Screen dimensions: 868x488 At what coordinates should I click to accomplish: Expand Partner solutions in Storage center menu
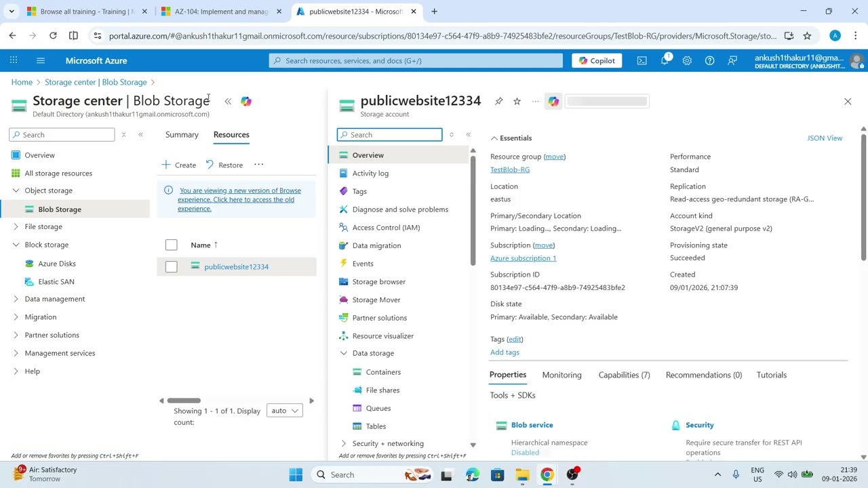click(x=16, y=335)
